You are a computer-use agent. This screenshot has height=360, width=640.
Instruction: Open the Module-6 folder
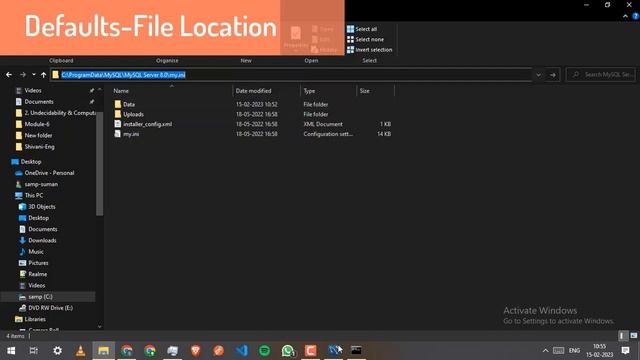click(x=37, y=124)
